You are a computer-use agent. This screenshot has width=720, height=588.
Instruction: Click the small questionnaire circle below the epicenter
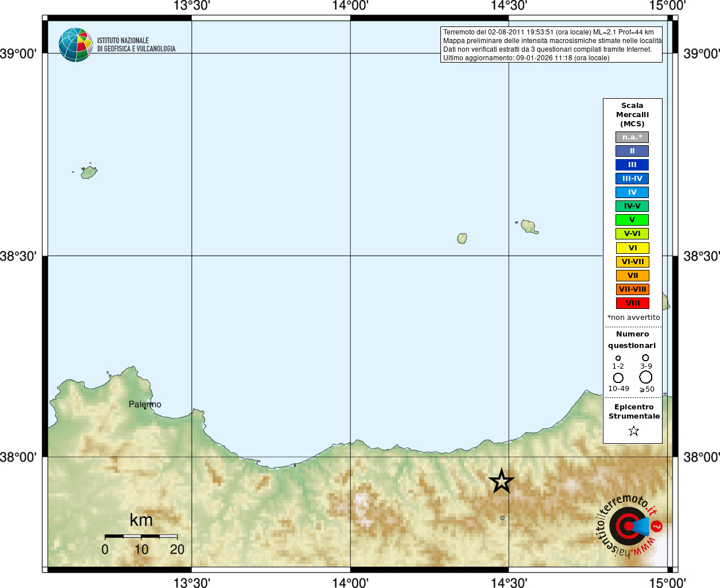pos(502,518)
